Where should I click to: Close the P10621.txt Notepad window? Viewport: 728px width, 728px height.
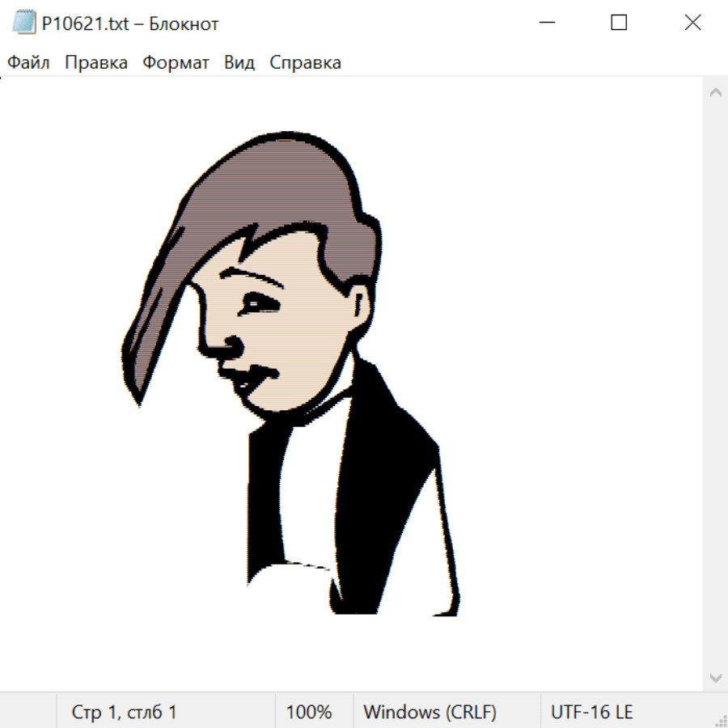(692, 23)
